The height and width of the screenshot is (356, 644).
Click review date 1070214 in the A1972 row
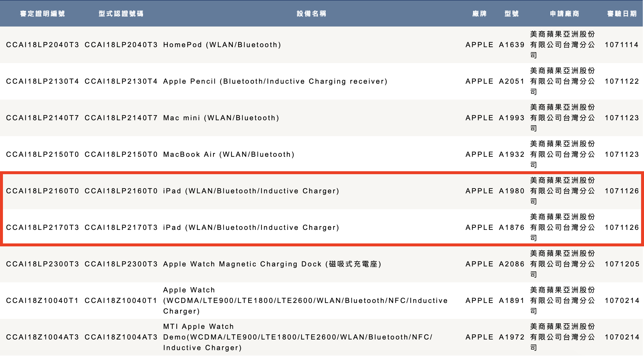tap(622, 337)
